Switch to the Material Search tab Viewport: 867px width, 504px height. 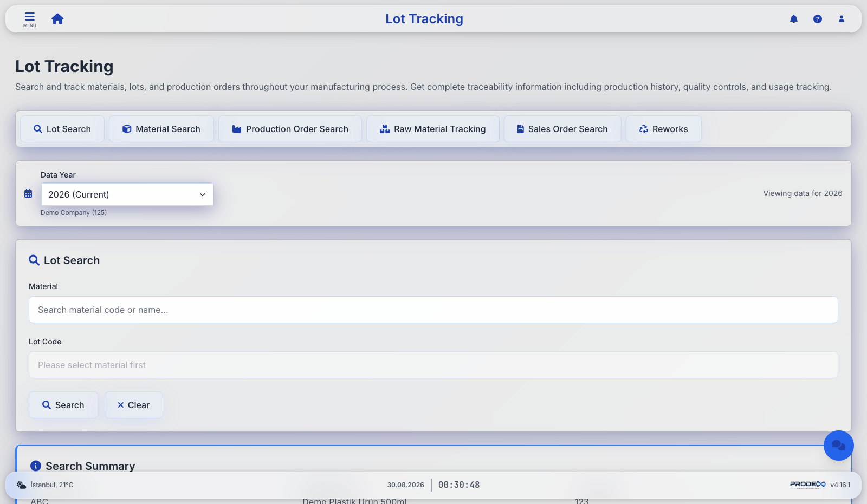[x=161, y=129]
